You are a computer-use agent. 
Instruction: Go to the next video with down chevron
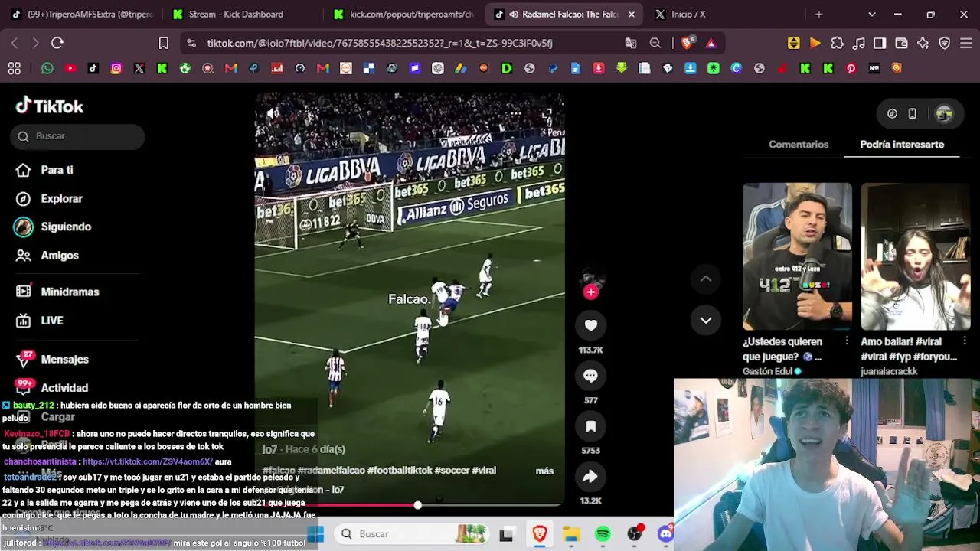[x=706, y=320]
